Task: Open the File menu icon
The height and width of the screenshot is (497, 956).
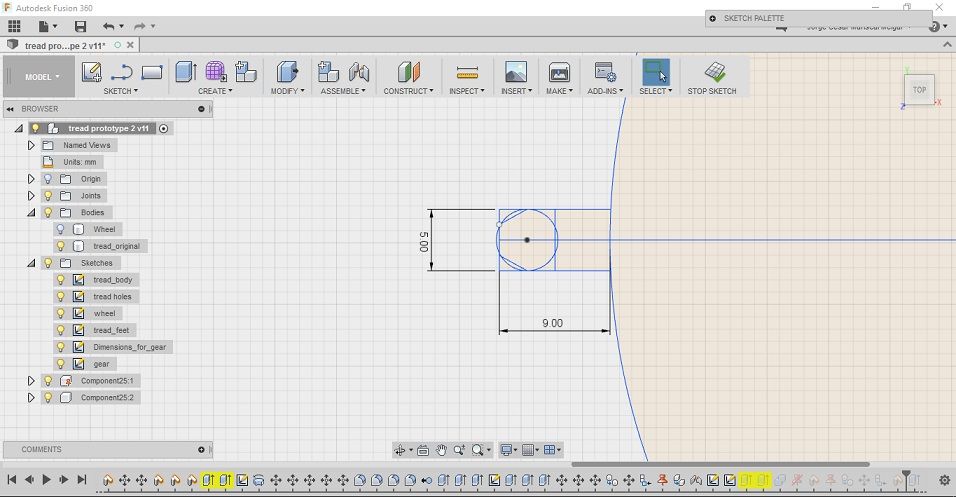Action: click(x=47, y=26)
